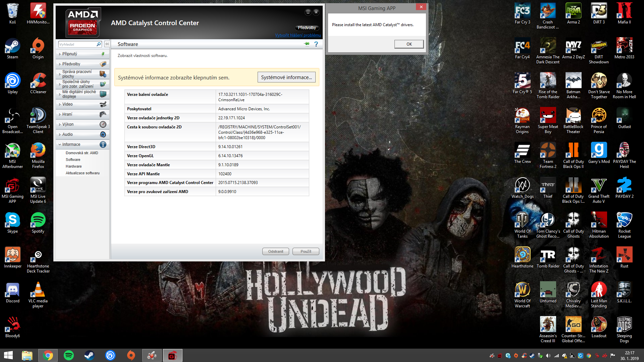644x362 pixels.
Task: Open HWMonitor desktop icon
Action: click(x=38, y=14)
